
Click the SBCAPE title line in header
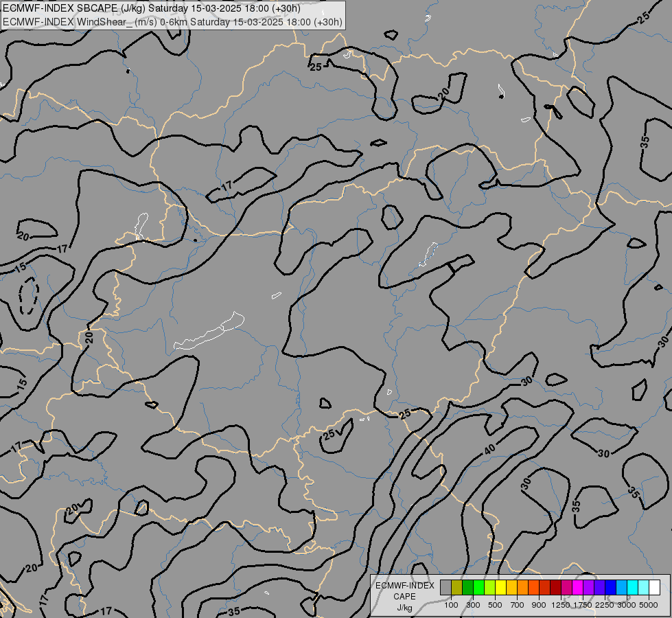coord(152,8)
